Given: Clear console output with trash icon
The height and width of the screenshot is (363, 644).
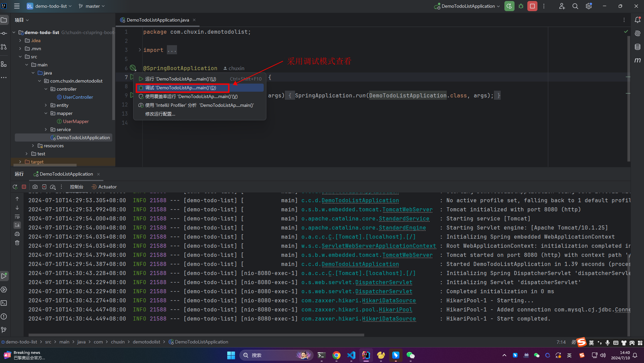Looking at the screenshot, I should tap(17, 243).
